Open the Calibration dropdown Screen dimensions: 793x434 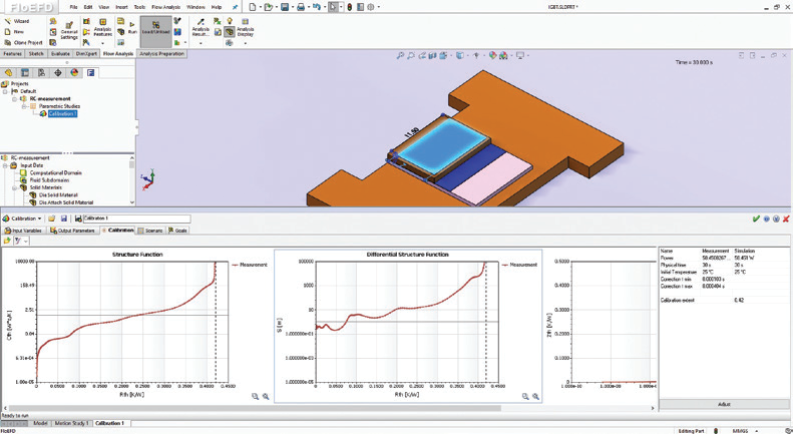tap(23, 218)
